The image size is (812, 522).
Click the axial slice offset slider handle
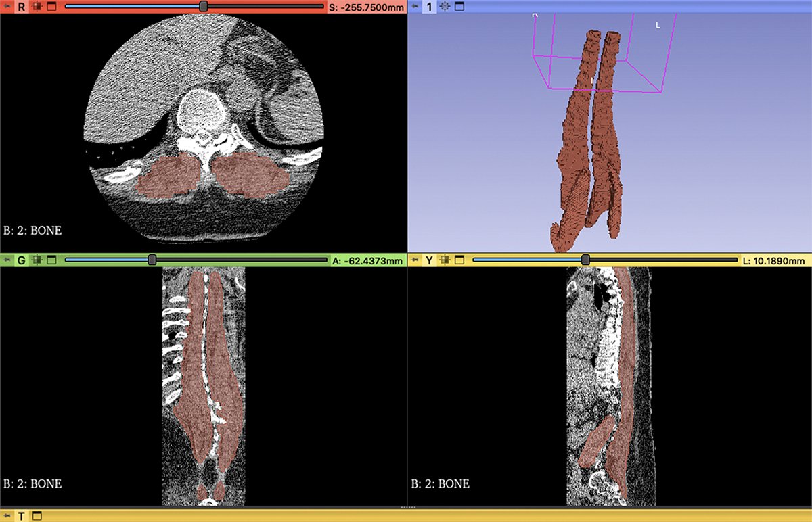(x=203, y=7)
